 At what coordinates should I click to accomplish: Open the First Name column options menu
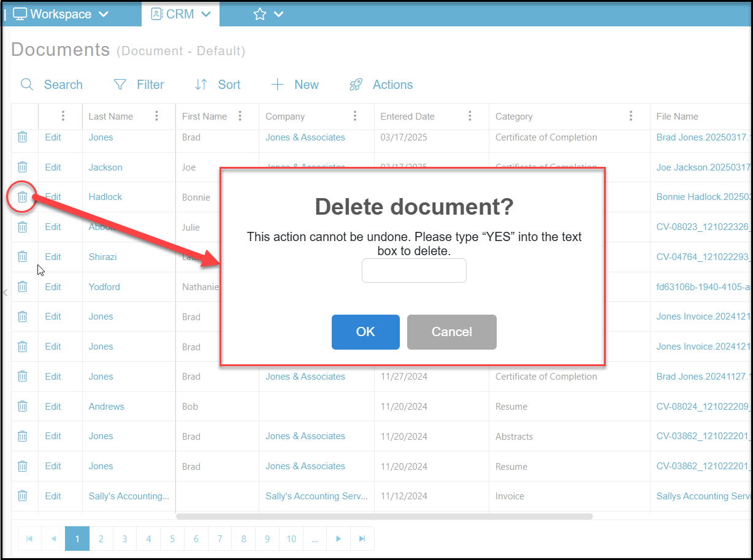(240, 116)
